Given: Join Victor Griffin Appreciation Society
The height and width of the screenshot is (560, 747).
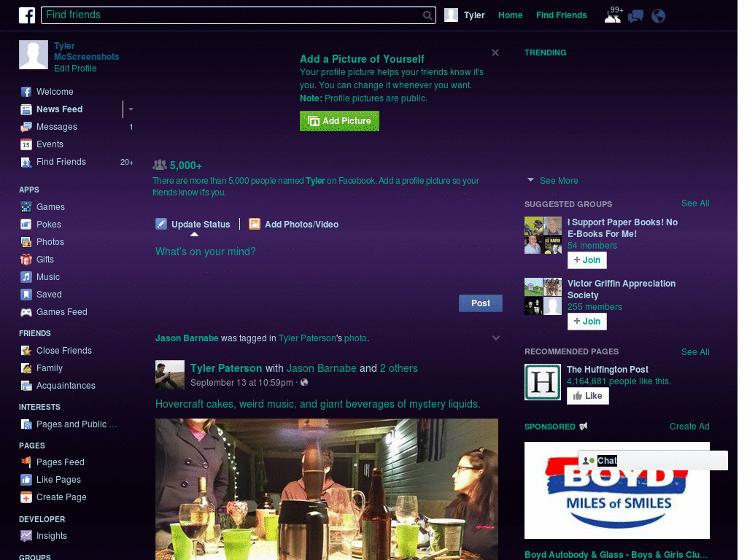Looking at the screenshot, I should tap(587, 322).
